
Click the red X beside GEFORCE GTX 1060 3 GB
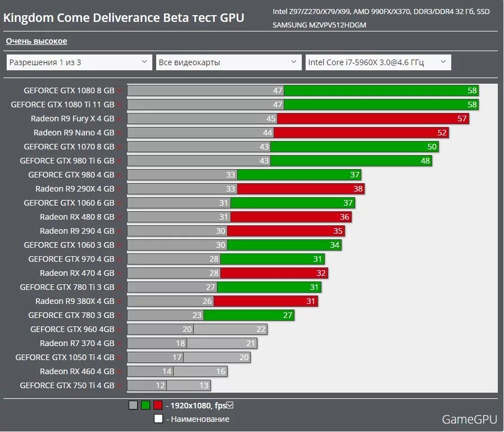click(x=120, y=245)
